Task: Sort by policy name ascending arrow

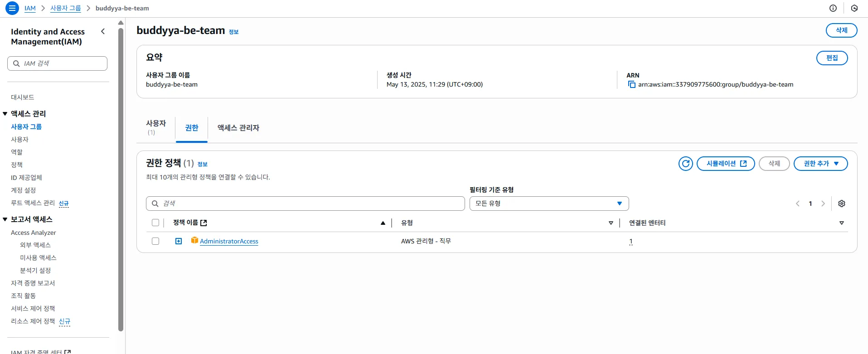Action: (x=383, y=223)
